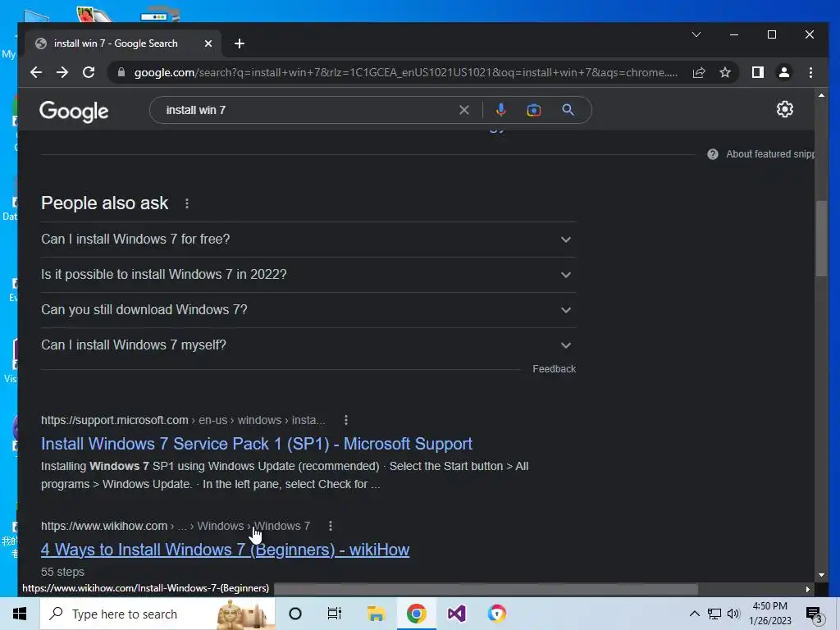Send Feedback on People also ask
Image resolution: width=840 pixels, height=630 pixels.
click(x=554, y=369)
